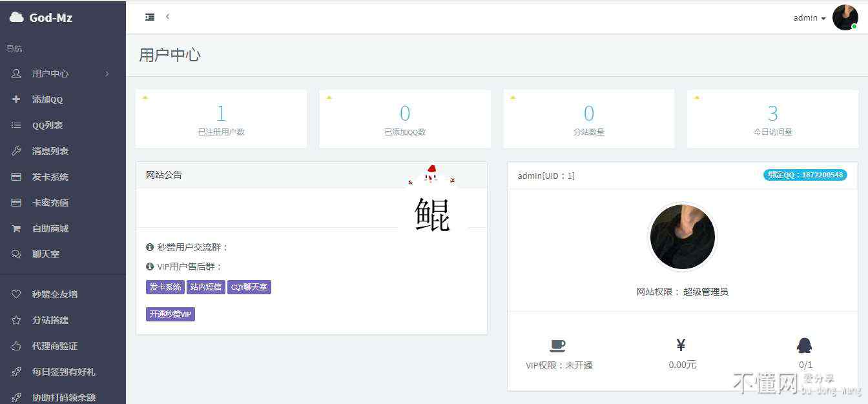Click the list icon beside QQ列表

16,125
